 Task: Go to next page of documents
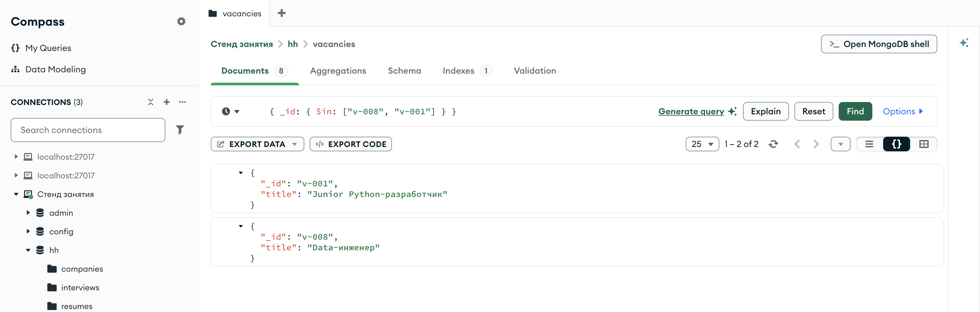click(816, 144)
